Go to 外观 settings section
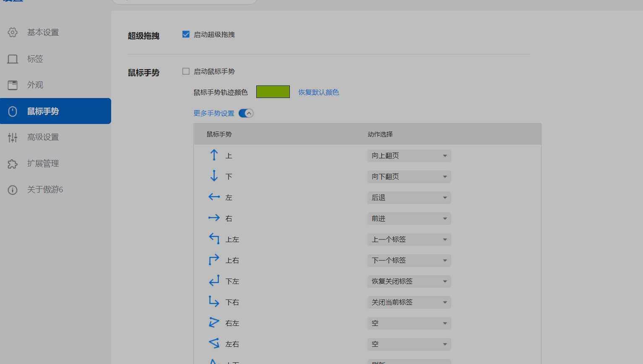This screenshot has height=364, width=643. tap(55, 85)
